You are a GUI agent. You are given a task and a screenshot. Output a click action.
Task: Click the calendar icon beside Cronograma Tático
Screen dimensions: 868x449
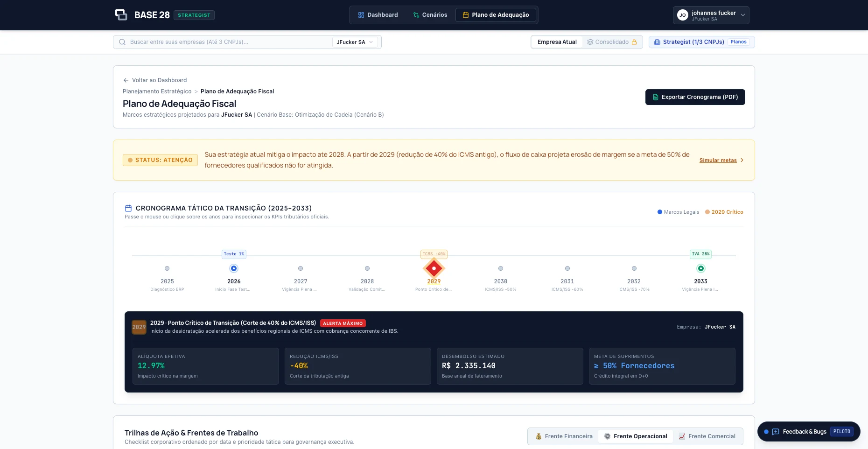tap(128, 208)
